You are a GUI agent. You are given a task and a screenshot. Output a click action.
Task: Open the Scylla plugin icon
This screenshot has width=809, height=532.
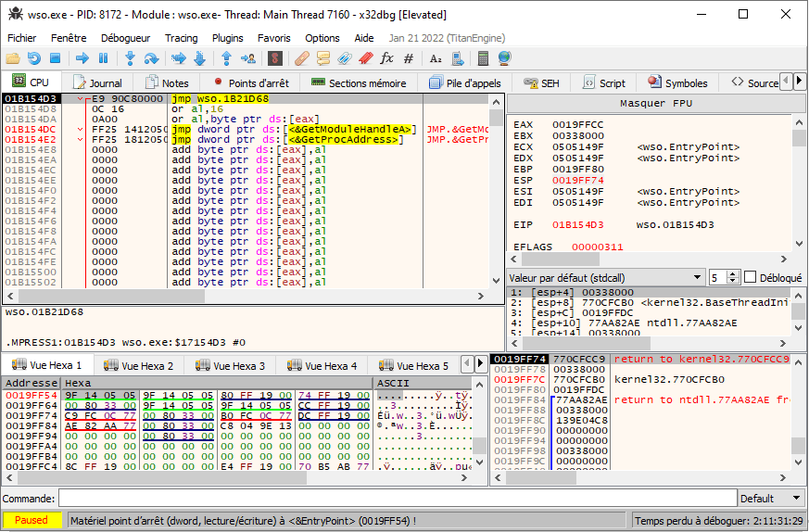pyautogui.click(x=275, y=58)
